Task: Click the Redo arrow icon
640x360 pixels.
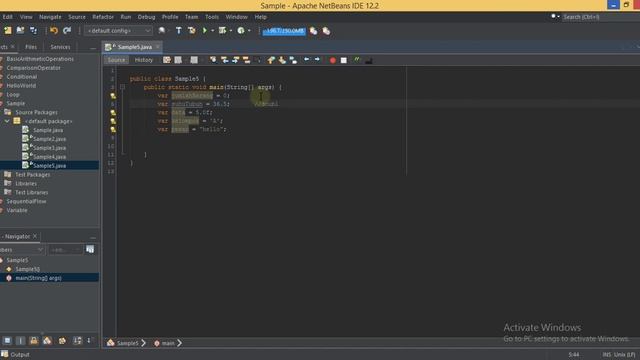Action: 67,31
